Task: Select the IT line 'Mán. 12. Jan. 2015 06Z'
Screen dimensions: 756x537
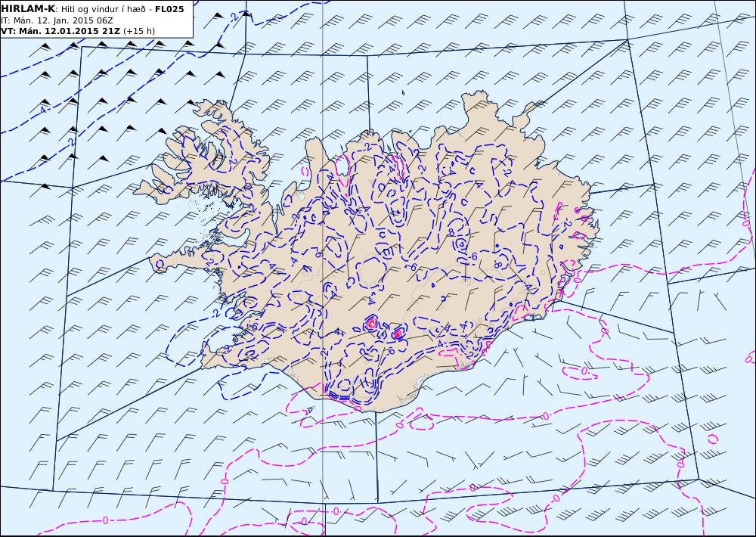Action: coord(63,20)
